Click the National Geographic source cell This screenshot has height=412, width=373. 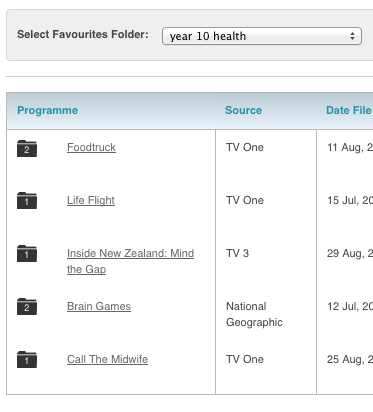[x=254, y=314]
